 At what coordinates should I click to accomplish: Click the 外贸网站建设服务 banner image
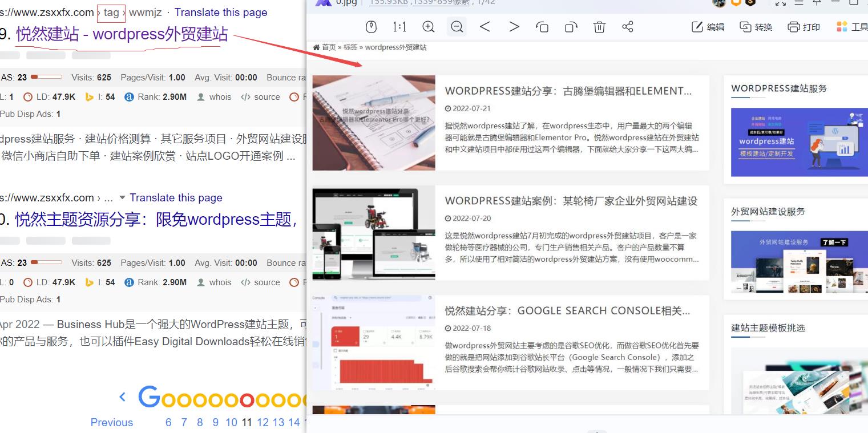point(799,262)
